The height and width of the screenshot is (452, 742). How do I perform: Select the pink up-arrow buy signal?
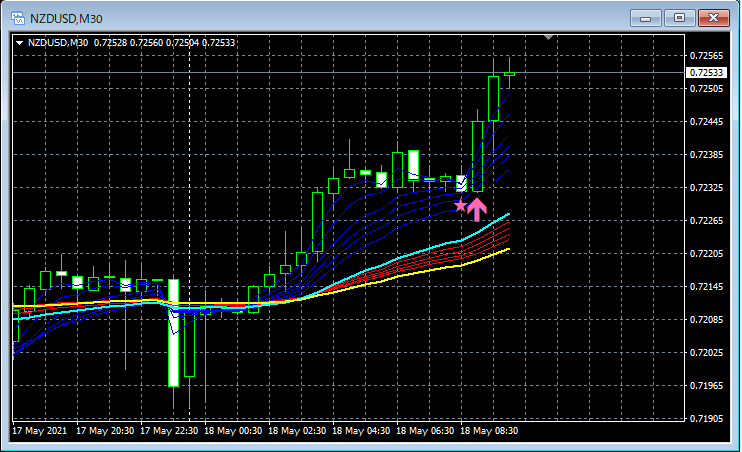[477, 210]
